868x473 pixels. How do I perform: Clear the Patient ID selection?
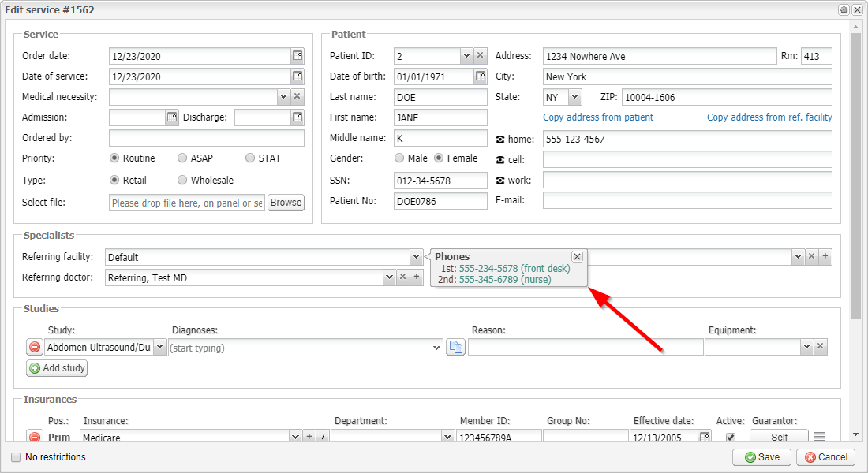click(480, 56)
